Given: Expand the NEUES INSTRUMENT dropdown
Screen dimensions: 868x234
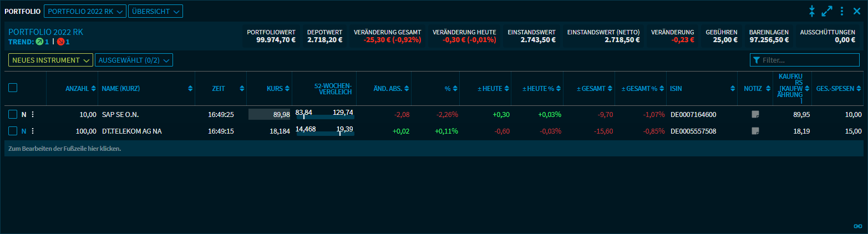Looking at the screenshot, I should click(50, 60).
